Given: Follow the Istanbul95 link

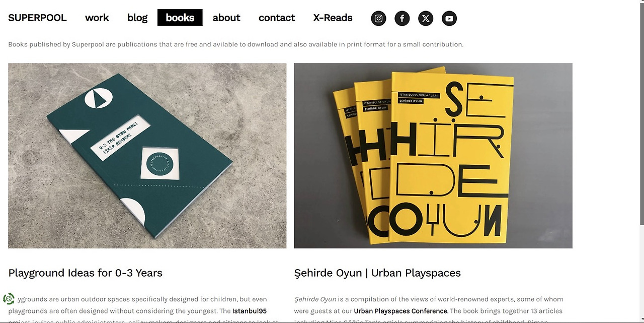Looking at the screenshot, I should tap(250, 311).
